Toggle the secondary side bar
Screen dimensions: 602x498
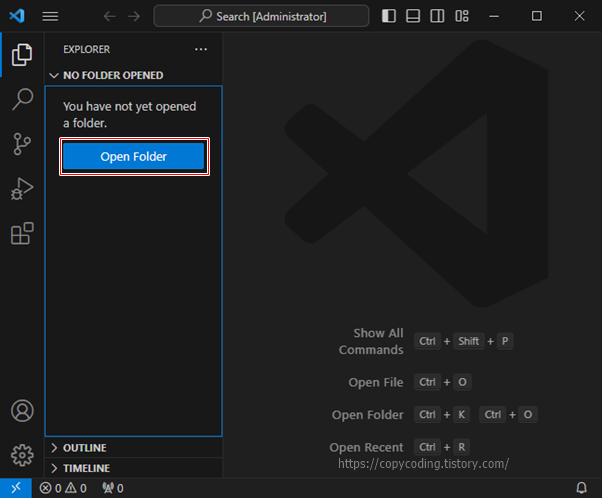[x=437, y=16]
